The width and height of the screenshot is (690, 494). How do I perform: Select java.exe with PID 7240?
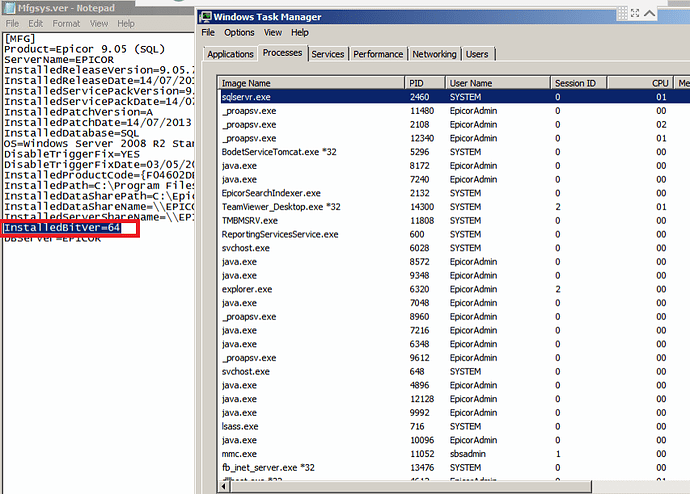click(455, 179)
